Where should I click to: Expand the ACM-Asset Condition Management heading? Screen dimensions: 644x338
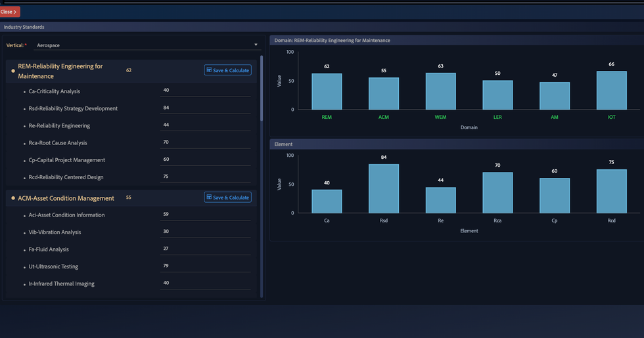66,198
